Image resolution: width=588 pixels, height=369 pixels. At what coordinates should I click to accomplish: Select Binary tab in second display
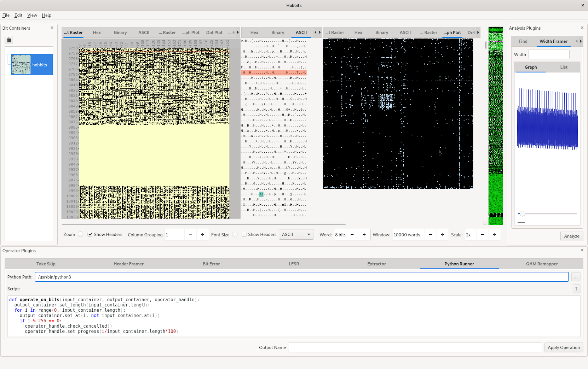[278, 33]
